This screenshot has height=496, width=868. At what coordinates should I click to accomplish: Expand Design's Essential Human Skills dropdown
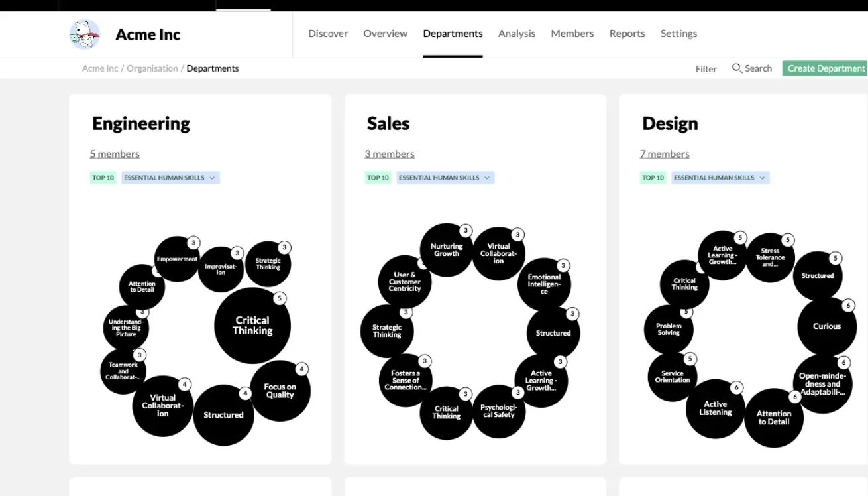click(720, 178)
